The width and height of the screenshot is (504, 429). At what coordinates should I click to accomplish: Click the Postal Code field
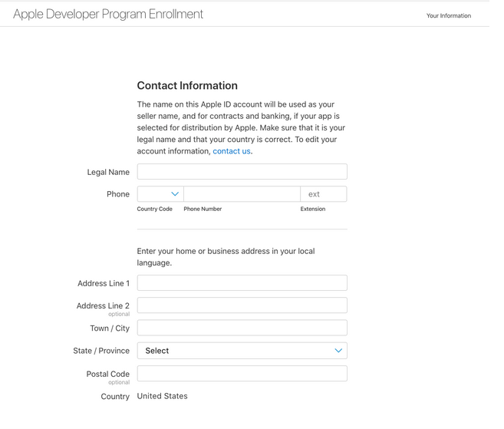(x=242, y=374)
